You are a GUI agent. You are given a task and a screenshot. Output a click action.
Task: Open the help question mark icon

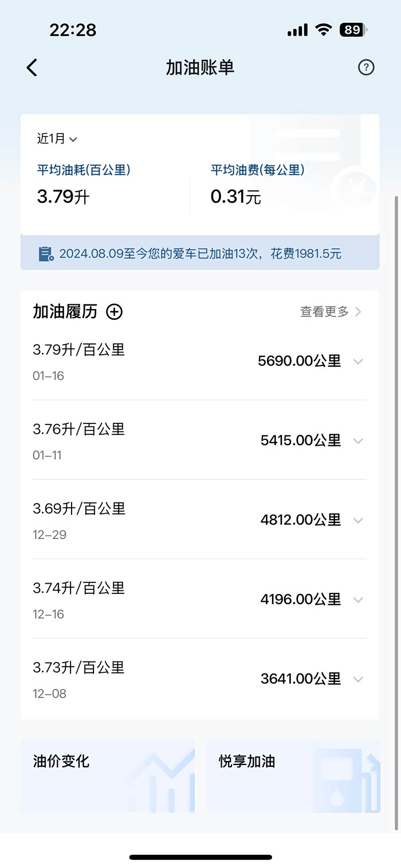click(366, 68)
